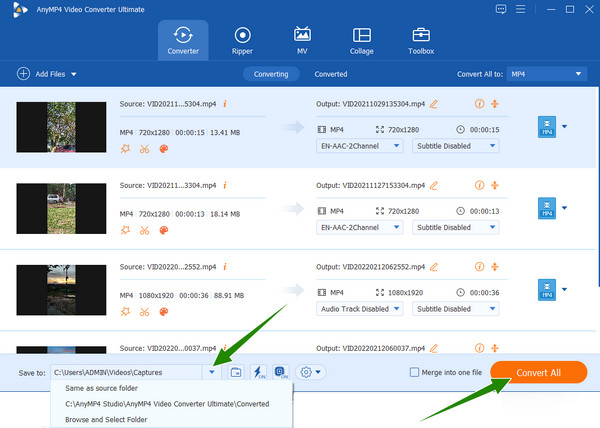Show output info for VID20211029135304.mp4
The height and width of the screenshot is (428, 600).
tap(479, 104)
